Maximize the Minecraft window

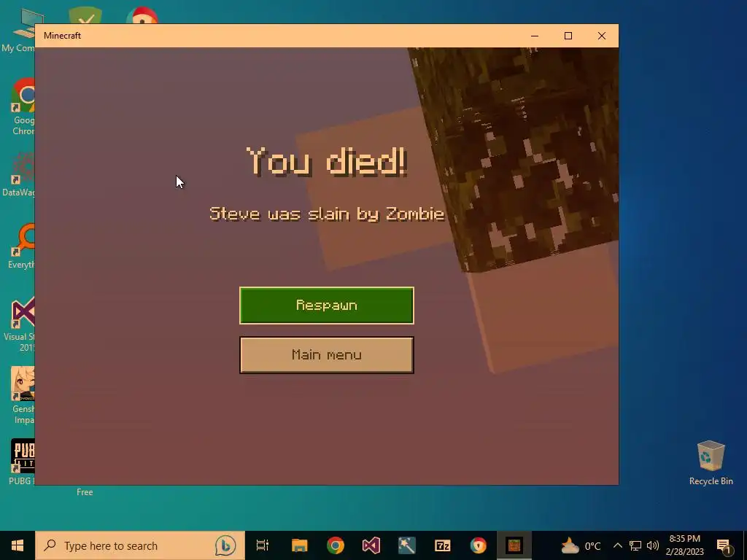[568, 36]
